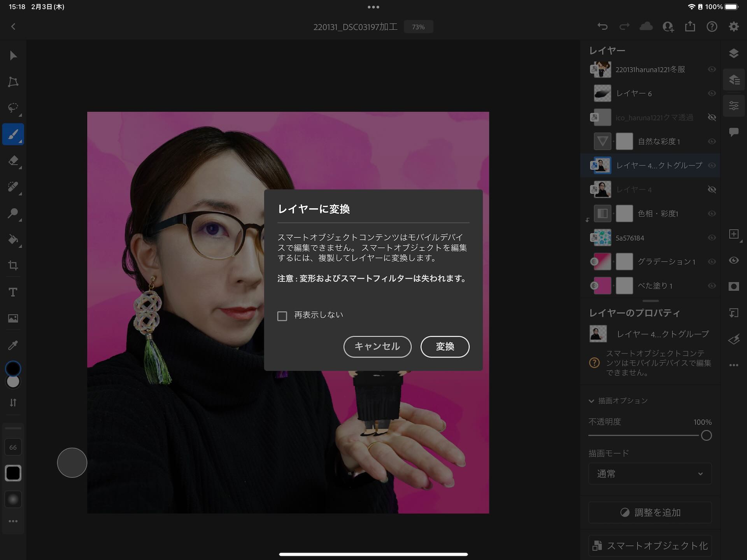
Task: Show the hidden ico_haruna1221クマ透過 layer
Action: point(712,117)
